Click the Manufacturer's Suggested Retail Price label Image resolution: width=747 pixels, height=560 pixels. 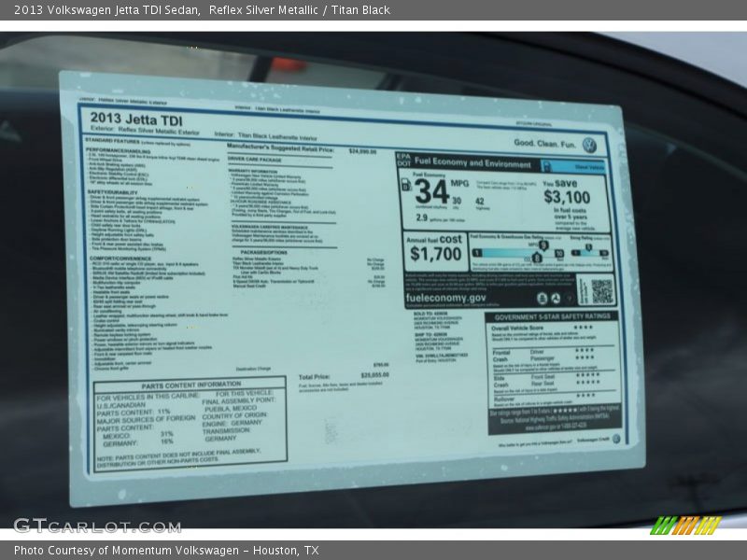coord(281,147)
